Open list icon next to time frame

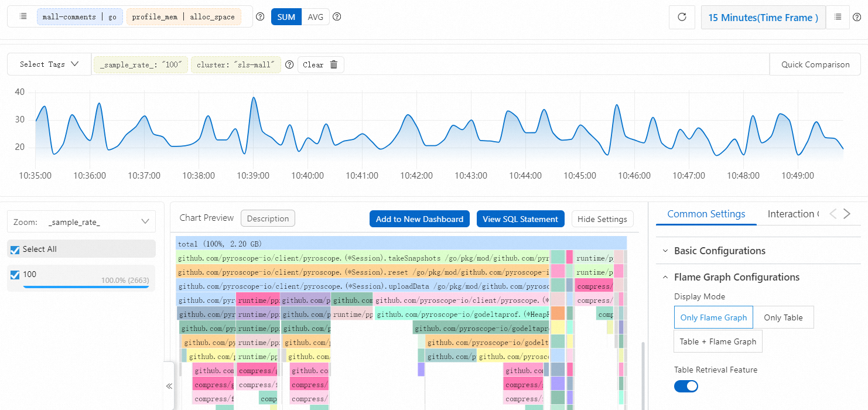tap(838, 17)
